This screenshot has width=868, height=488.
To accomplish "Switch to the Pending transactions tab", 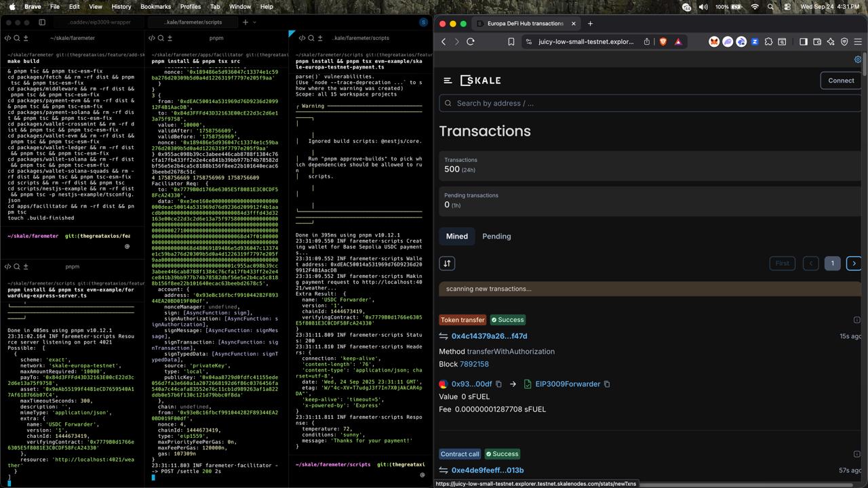I will click(x=496, y=237).
